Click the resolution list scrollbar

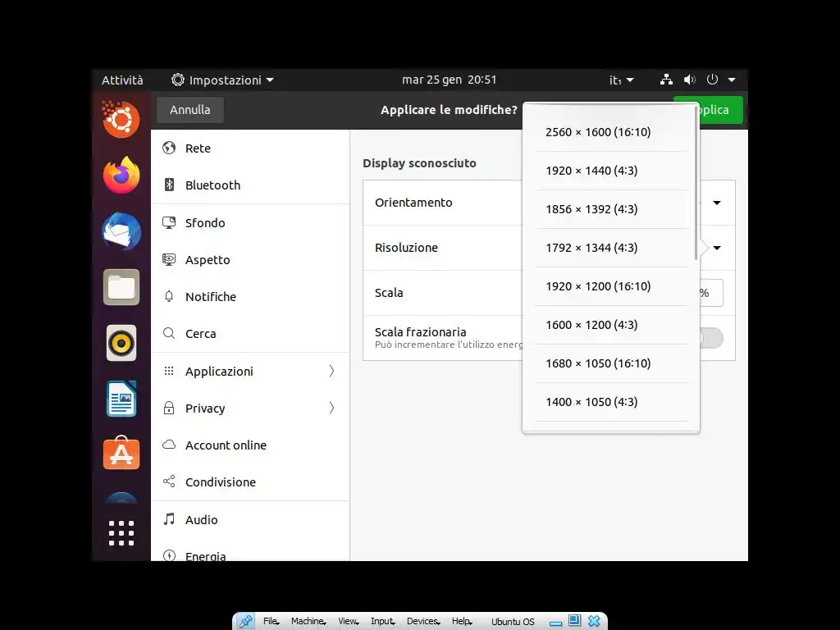coord(696,184)
